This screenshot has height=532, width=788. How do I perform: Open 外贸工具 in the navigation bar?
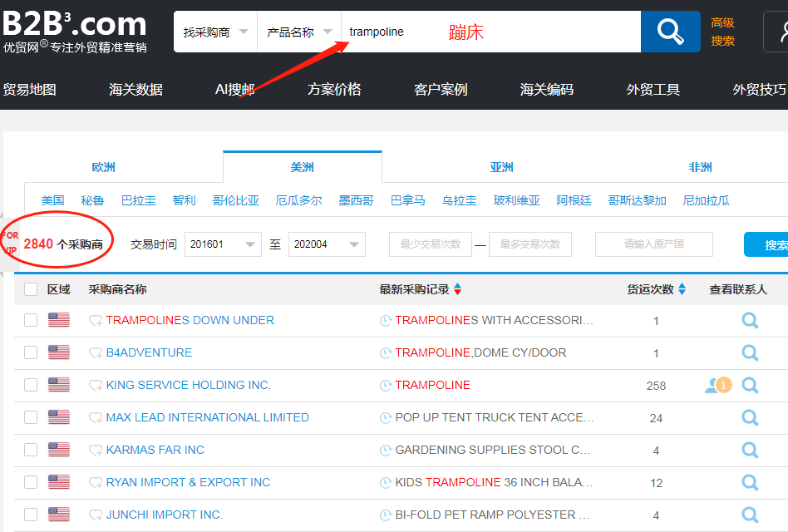coord(653,90)
